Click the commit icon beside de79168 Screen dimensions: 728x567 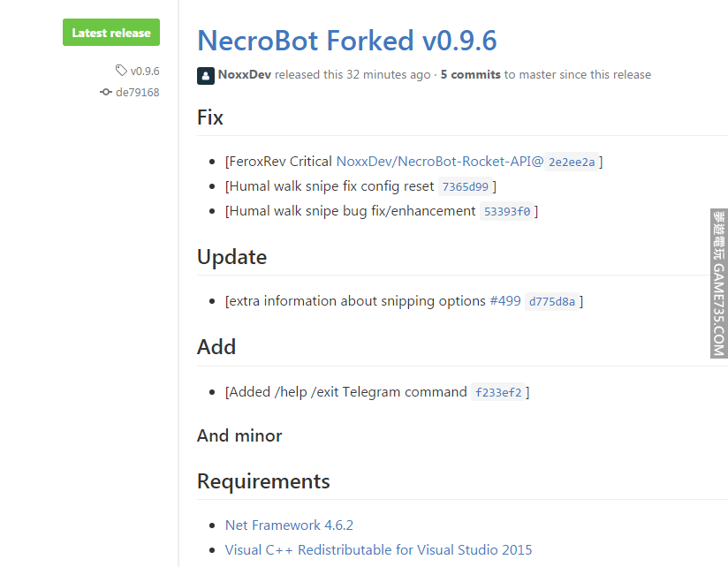(106, 92)
